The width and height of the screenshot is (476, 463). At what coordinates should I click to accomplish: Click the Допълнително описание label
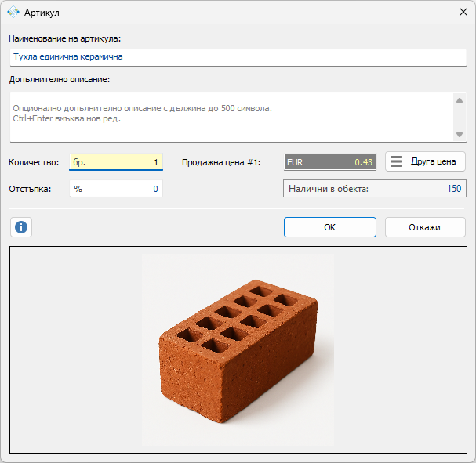point(60,79)
